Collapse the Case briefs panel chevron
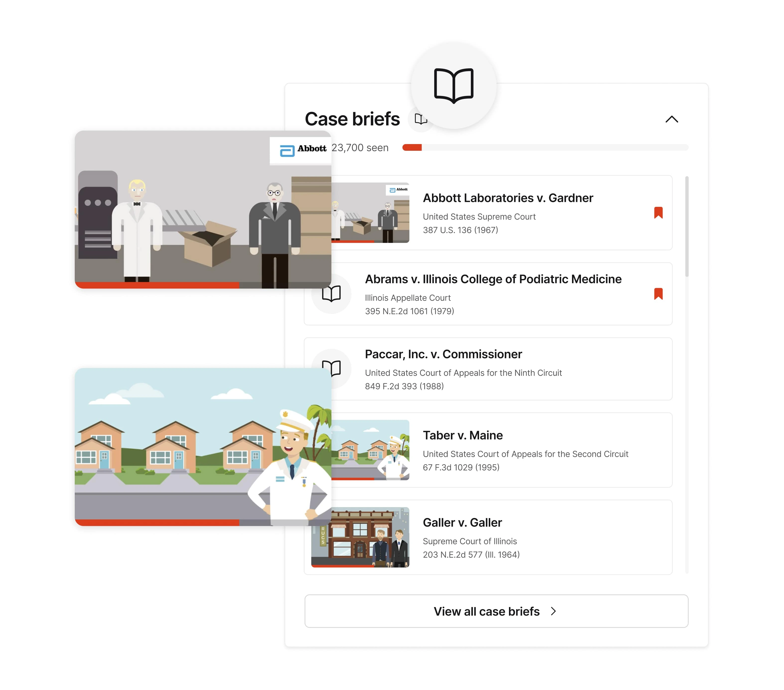The image size is (784, 690). pyautogui.click(x=671, y=119)
